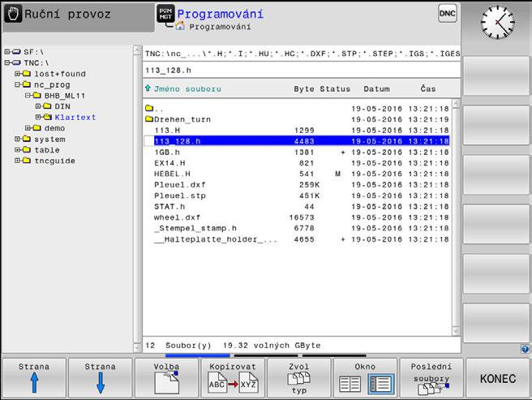Click the file list scrollbar up arrow
Viewport: 532px width, 400px height.
point(456,104)
